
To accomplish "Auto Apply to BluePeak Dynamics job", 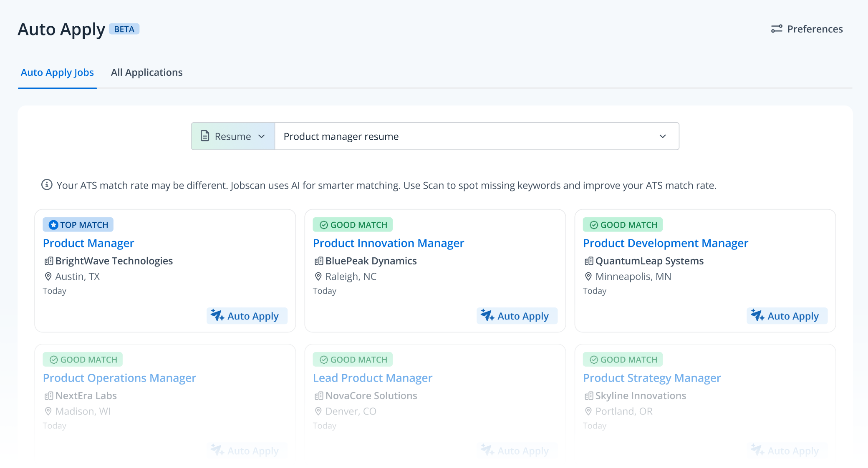I will tap(517, 316).
